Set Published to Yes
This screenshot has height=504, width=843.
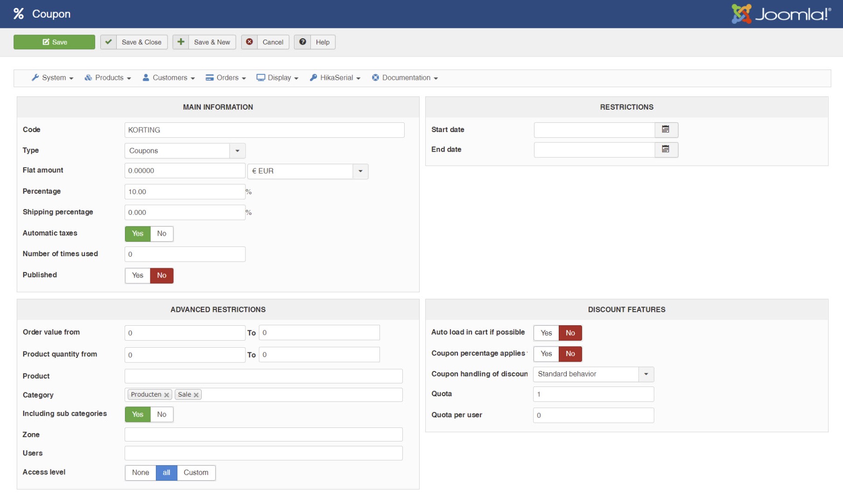coord(138,275)
